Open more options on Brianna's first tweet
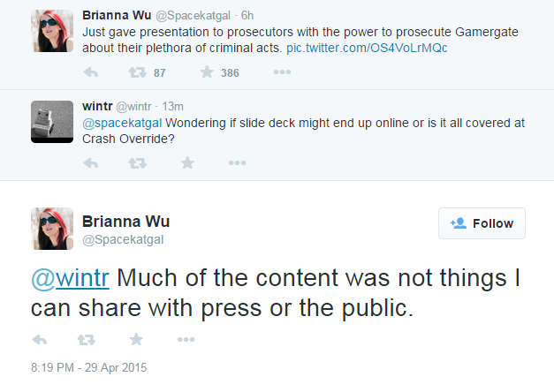The height and width of the screenshot is (392, 554). [282, 72]
